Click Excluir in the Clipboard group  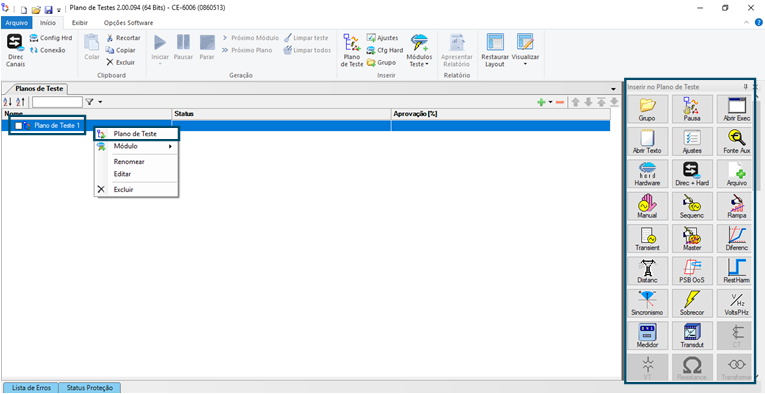coord(121,62)
